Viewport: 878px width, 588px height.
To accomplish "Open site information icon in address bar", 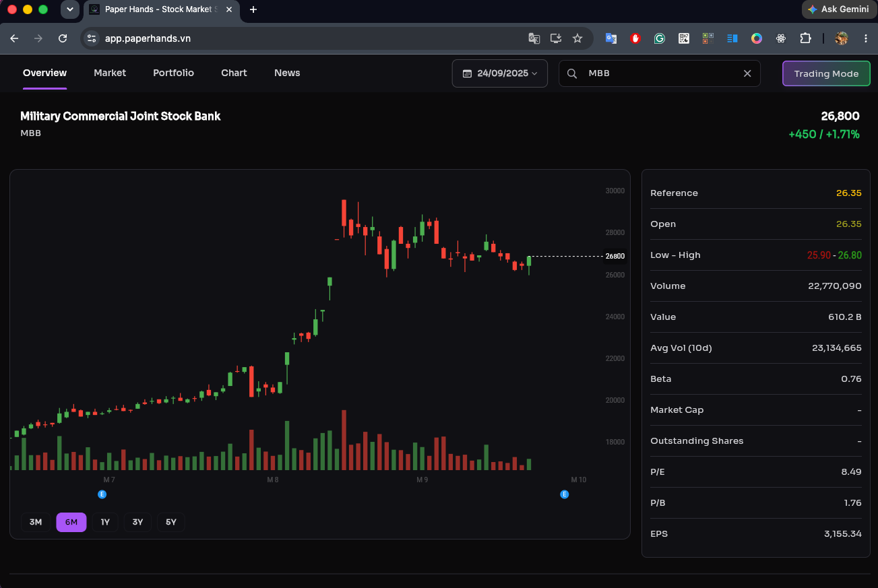I will click(x=92, y=38).
